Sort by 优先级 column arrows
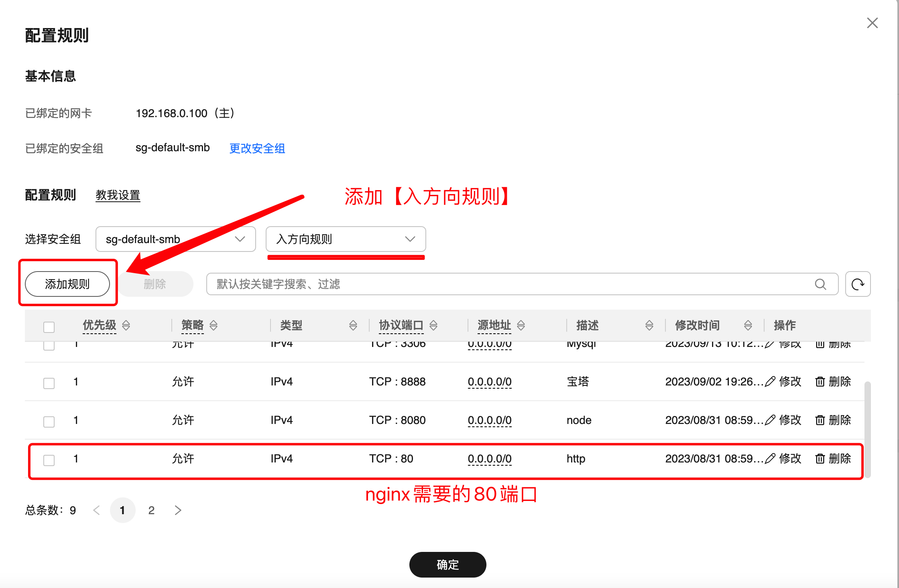Screen dimensions: 899x588 point(126,325)
